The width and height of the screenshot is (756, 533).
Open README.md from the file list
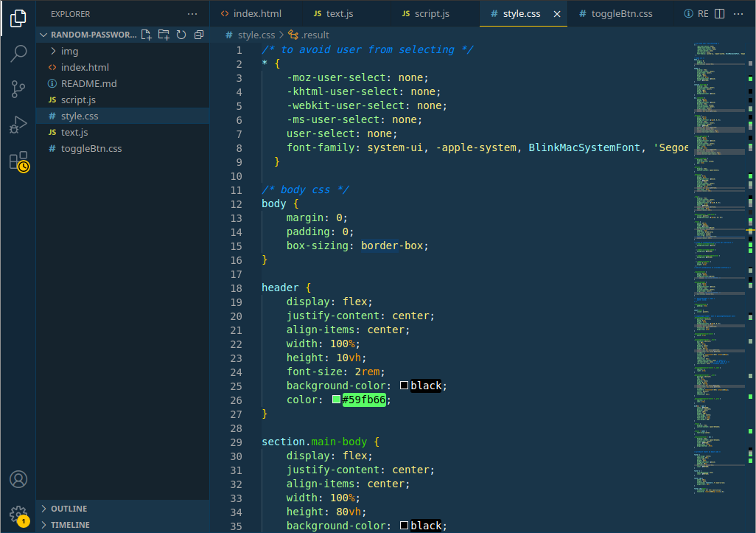coord(88,83)
